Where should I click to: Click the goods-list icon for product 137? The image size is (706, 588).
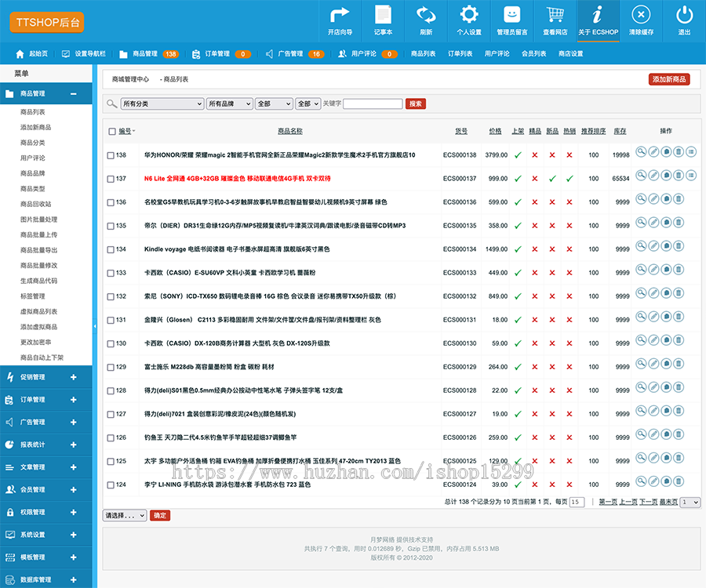click(691, 175)
